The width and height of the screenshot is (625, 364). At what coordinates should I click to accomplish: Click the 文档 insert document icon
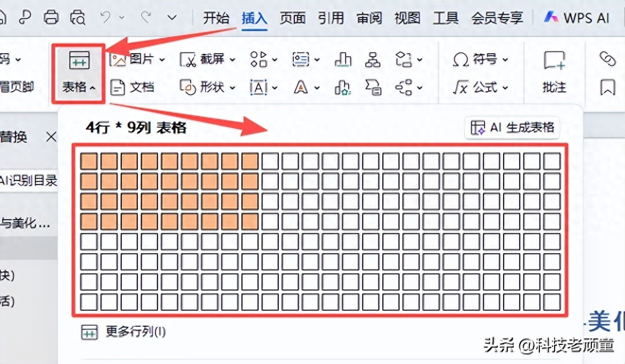pyautogui.click(x=118, y=88)
